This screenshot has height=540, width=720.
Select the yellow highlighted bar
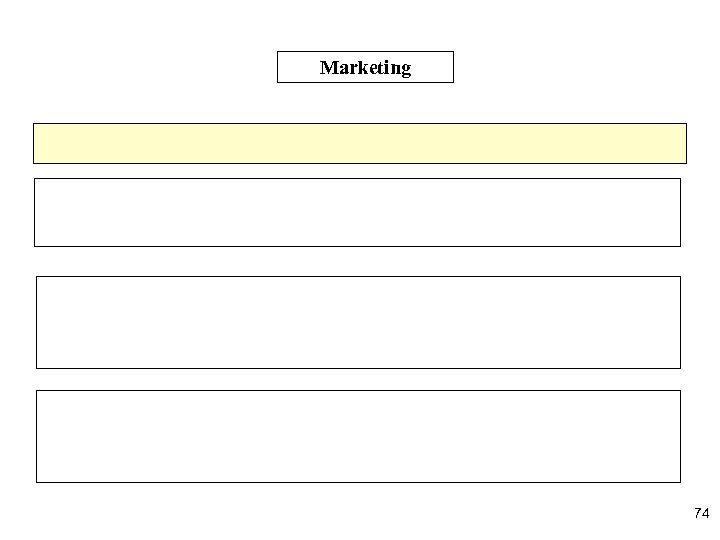click(360, 143)
